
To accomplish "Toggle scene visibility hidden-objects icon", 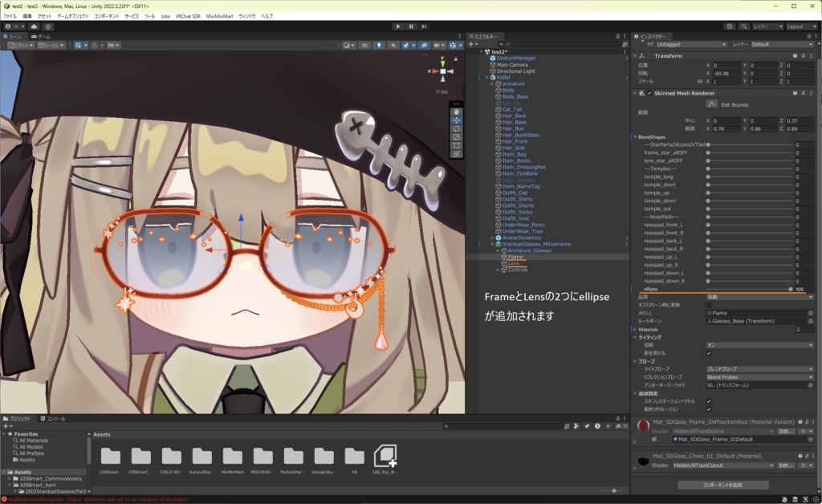I will (424, 45).
